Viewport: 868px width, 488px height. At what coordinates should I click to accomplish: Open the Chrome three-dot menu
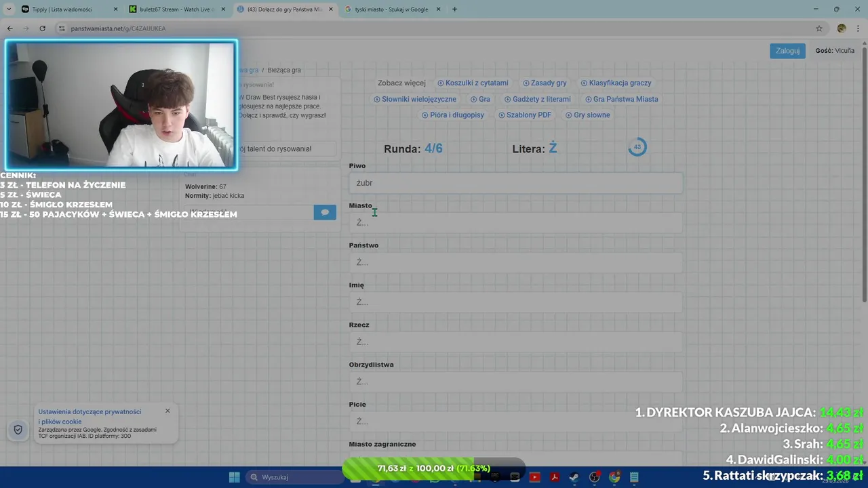point(859,28)
